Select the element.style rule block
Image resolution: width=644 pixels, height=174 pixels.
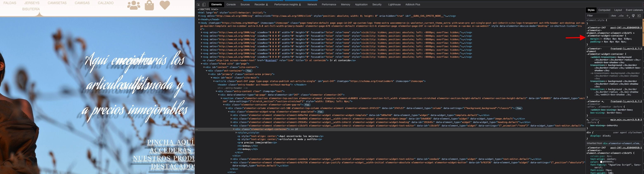click(614, 22)
